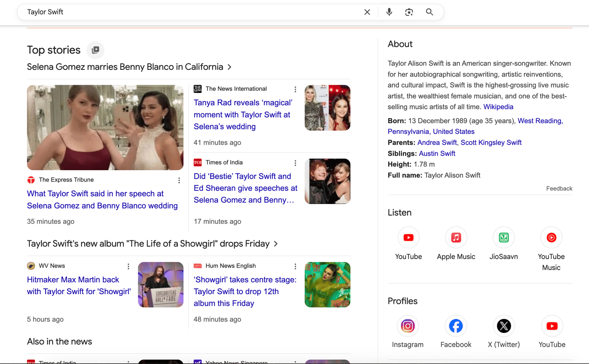This screenshot has width=589, height=364.
Task: Open Google Lens image search icon
Action: point(409,12)
